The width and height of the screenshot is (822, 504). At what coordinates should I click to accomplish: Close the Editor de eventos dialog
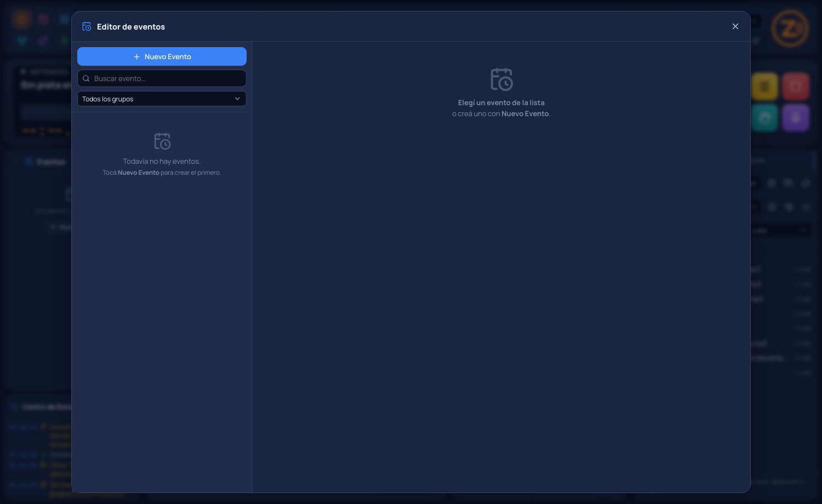click(x=735, y=26)
